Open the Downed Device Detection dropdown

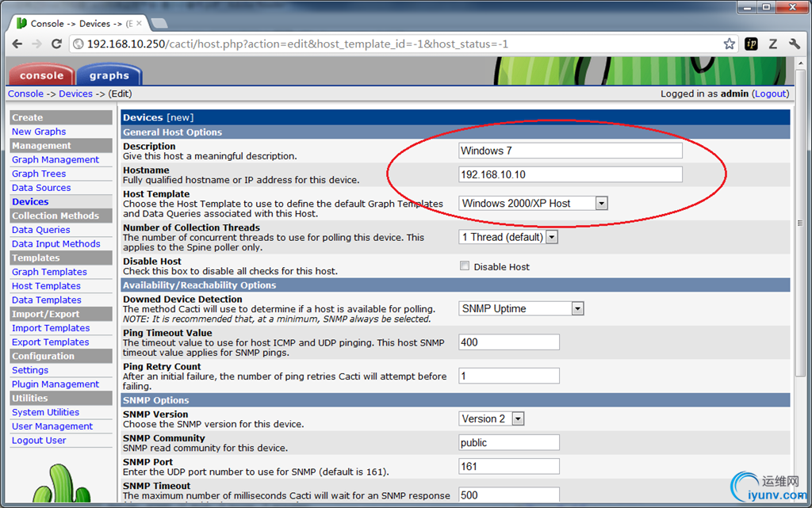tap(521, 308)
